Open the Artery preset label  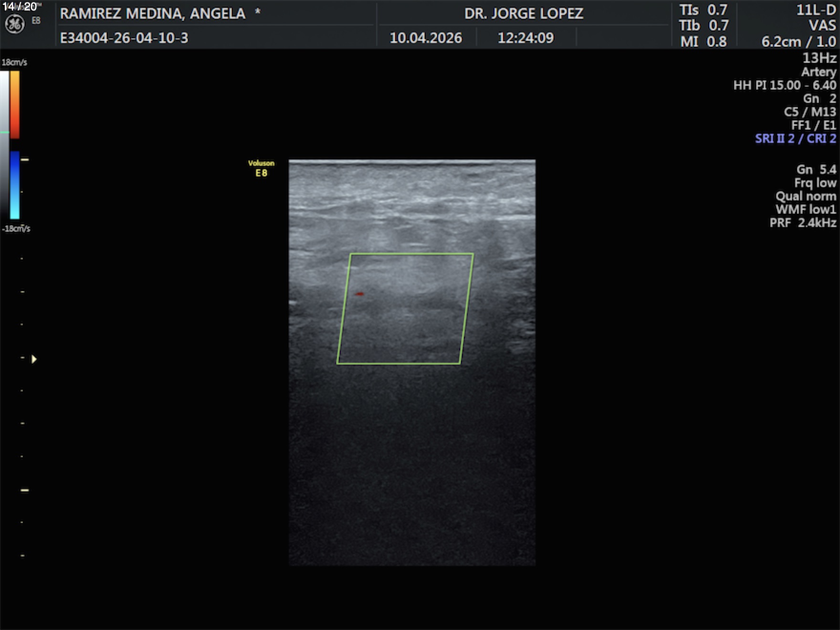coord(819,72)
